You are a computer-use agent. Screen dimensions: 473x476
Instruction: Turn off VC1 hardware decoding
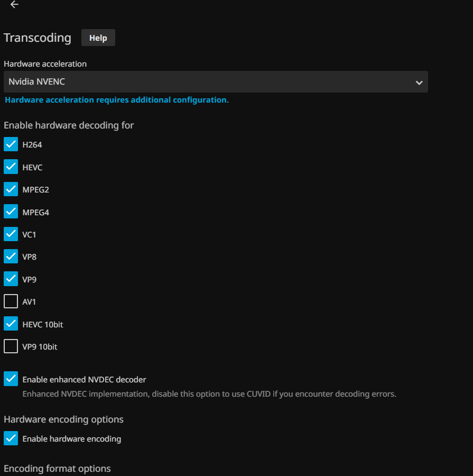pyautogui.click(x=11, y=234)
